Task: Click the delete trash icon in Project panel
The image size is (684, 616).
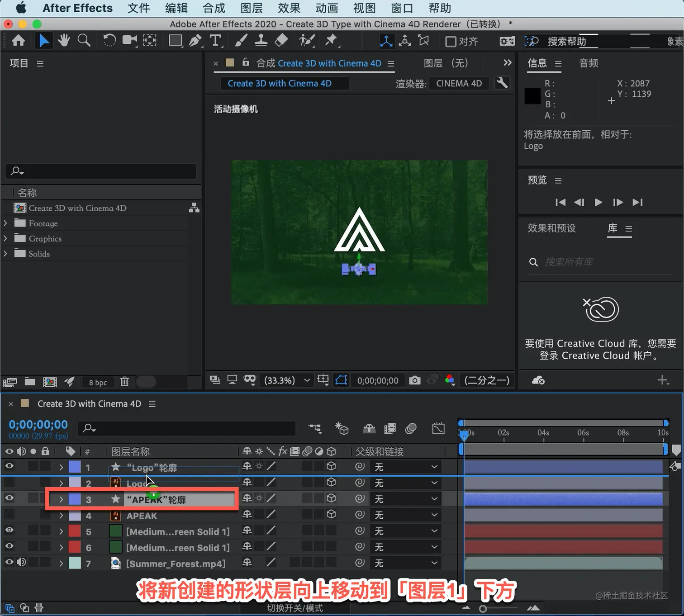Action: [x=125, y=382]
